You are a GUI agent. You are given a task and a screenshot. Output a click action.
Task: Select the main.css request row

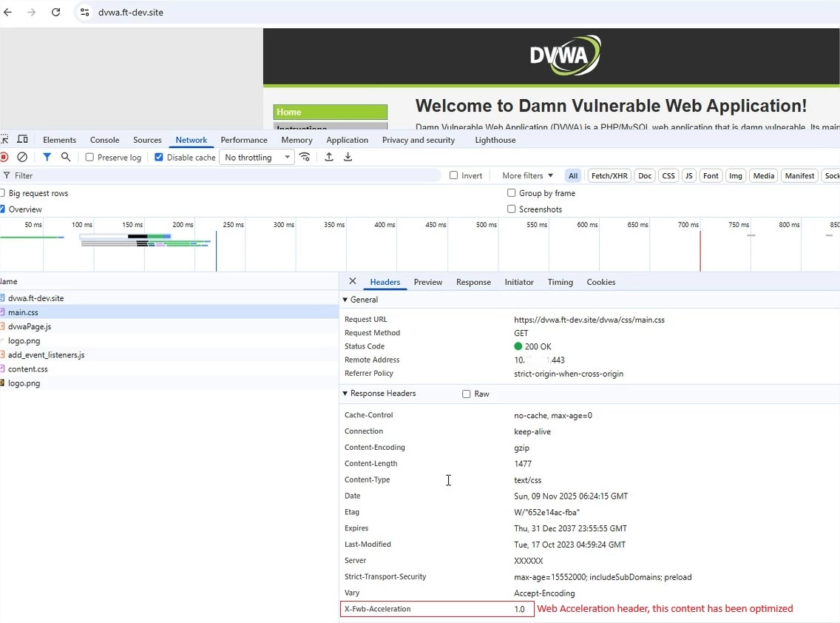point(169,312)
